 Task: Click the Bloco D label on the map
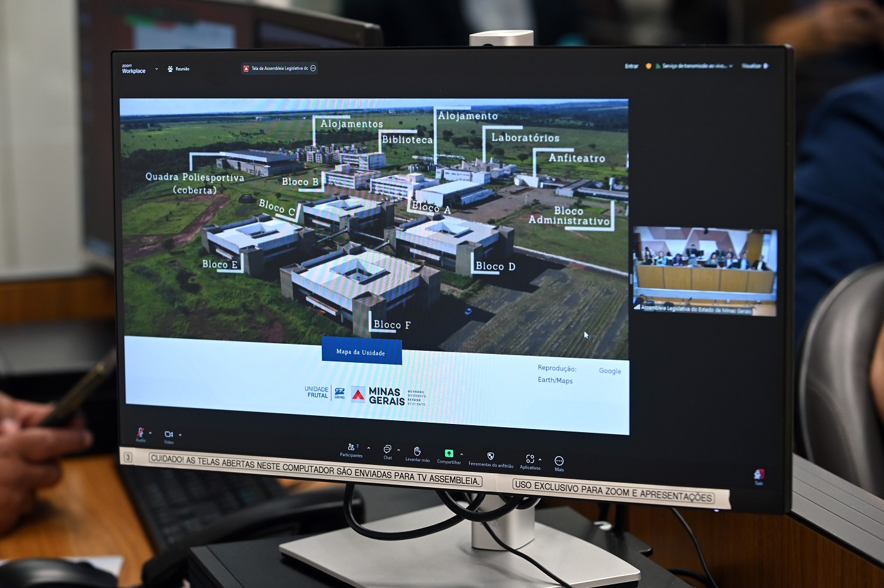[x=495, y=266]
